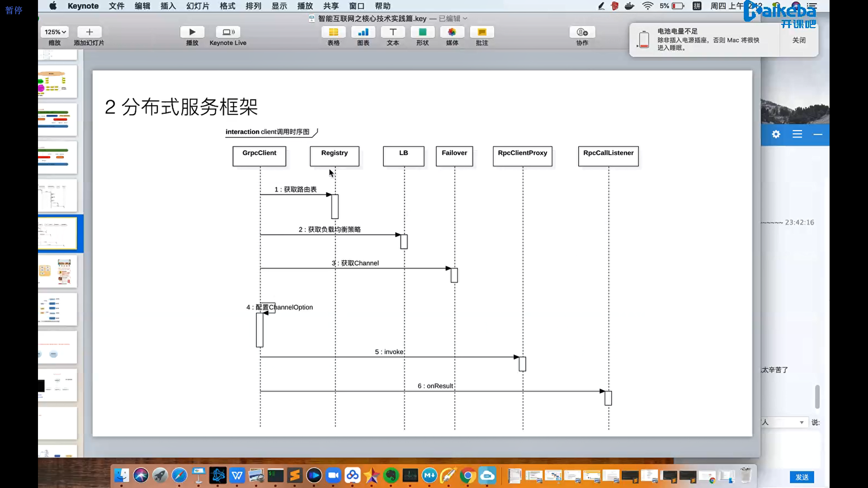The image size is (868, 488).
Task: Click the Play slideshow icon
Action: [192, 32]
